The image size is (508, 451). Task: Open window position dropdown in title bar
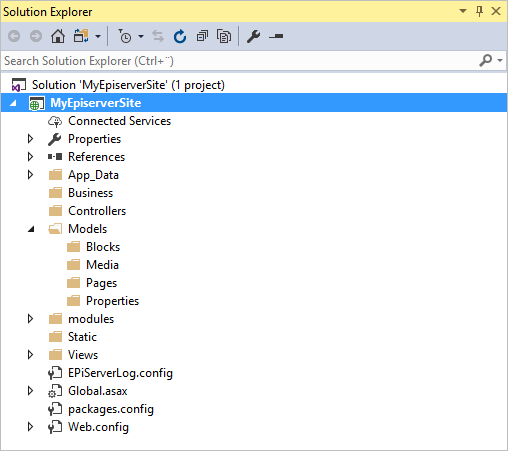[463, 11]
